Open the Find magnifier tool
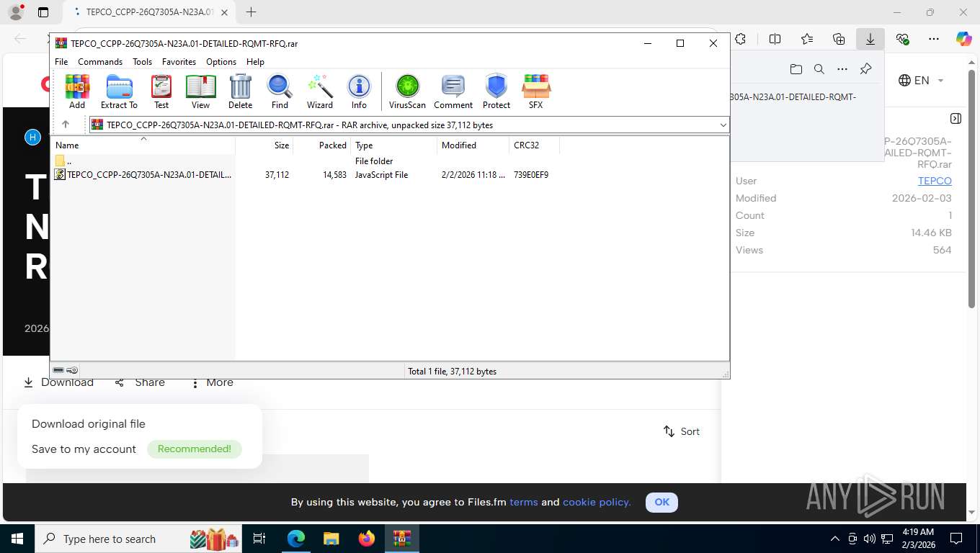The height and width of the screenshot is (553, 980). coord(280,91)
